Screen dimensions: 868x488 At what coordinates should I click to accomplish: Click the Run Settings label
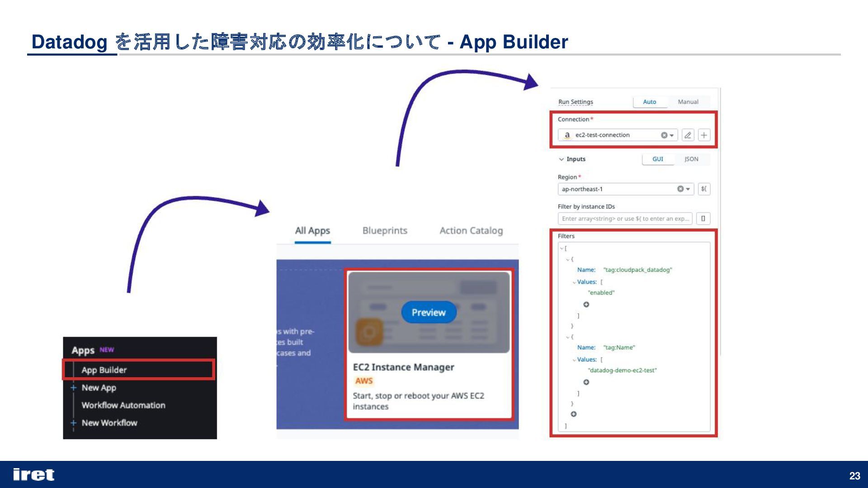click(x=576, y=102)
